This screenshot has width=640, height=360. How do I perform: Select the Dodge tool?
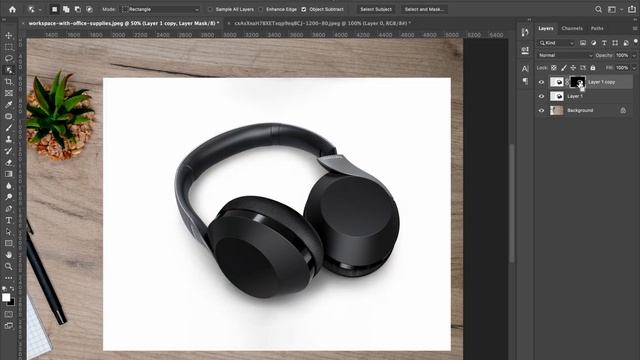(9, 197)
